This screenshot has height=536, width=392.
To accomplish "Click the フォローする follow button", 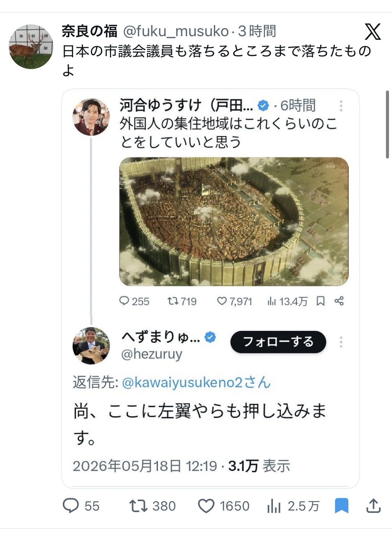I will click(x=278, y=342).
